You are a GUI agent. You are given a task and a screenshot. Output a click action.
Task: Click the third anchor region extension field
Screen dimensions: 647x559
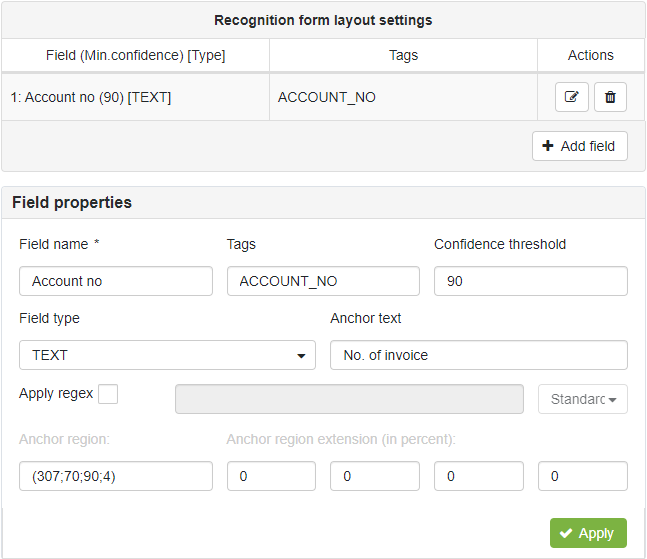[479, 476]
